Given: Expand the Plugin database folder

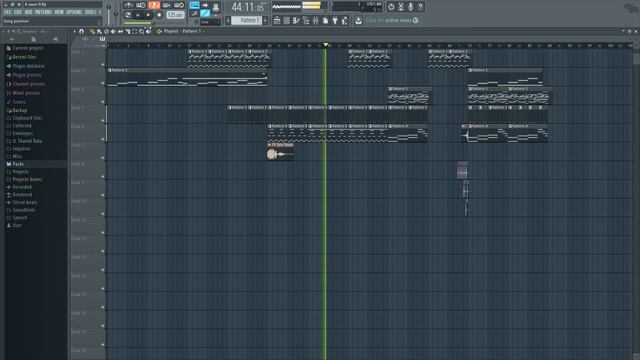Looking at the screenshot, I should point(25,66).
